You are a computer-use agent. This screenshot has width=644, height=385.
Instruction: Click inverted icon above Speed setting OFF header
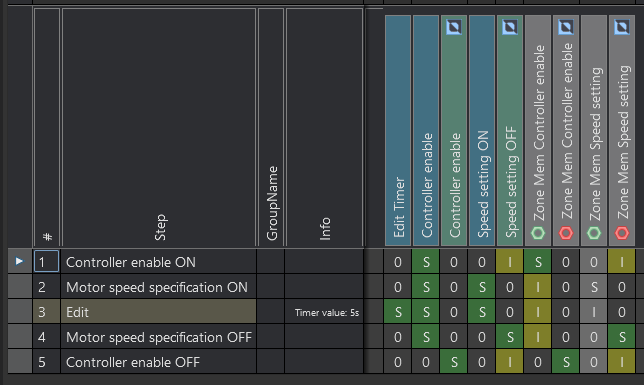[510, 27]
